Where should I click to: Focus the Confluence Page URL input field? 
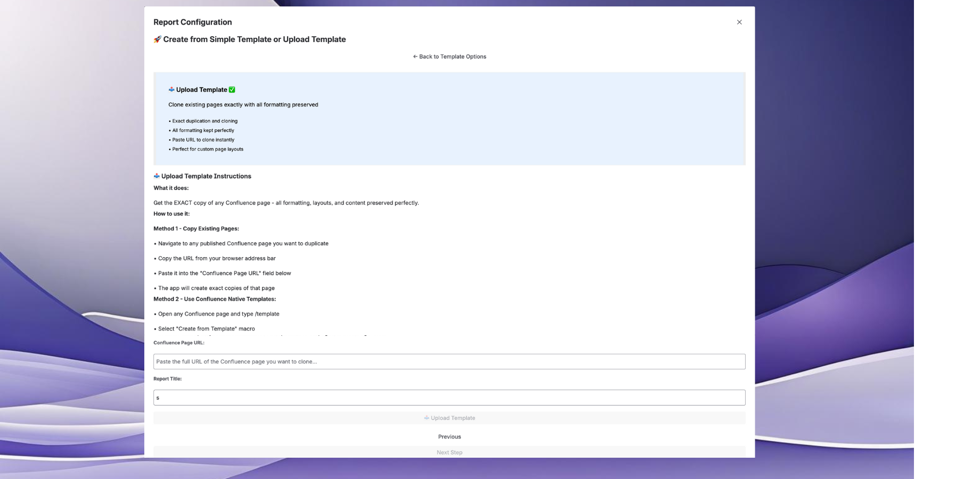click(449, 362)
